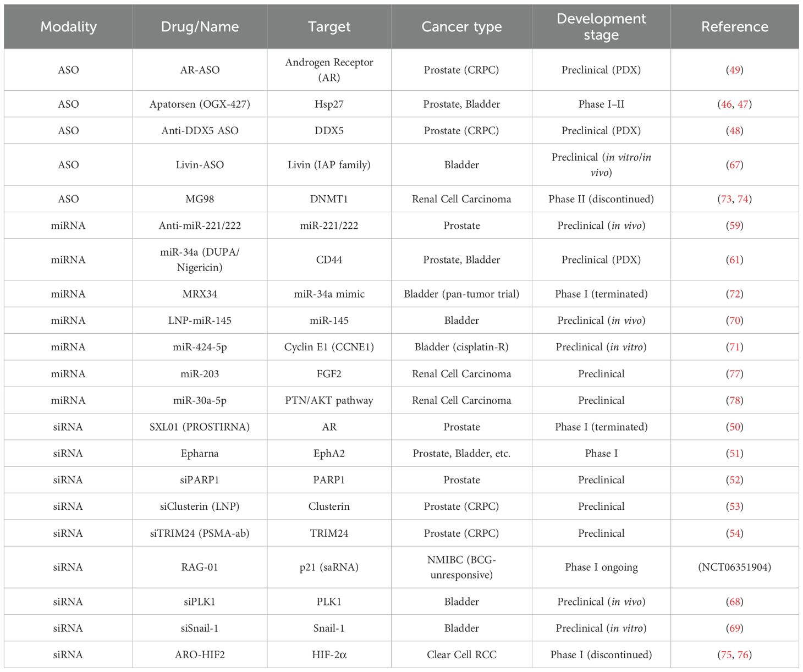Select the Reference column header
Image resolution: width=803 pixels, height=672 pixels.
click(x=734, y=26)
